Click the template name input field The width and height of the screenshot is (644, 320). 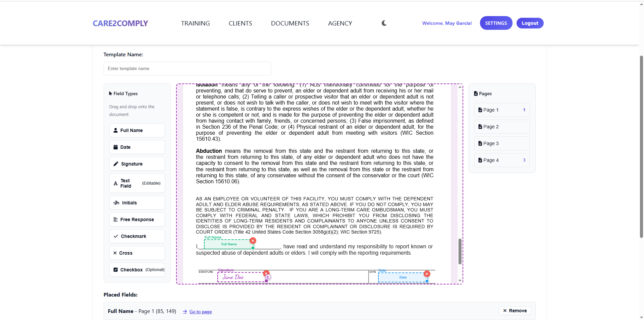pos(187,68)
